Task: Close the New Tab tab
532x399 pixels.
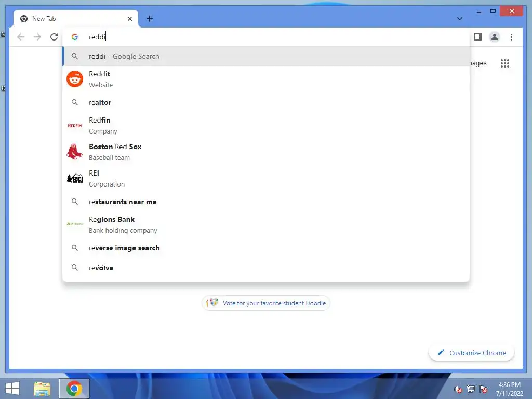Action: [x=129, y=19]
